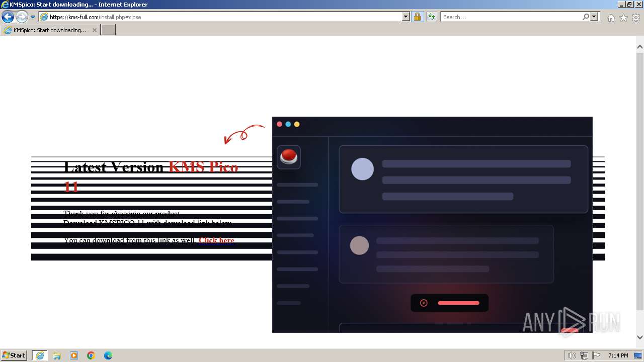Click the Search box in the toolbar
Screen dimensions: 644x362
click(x=511, y=17)
